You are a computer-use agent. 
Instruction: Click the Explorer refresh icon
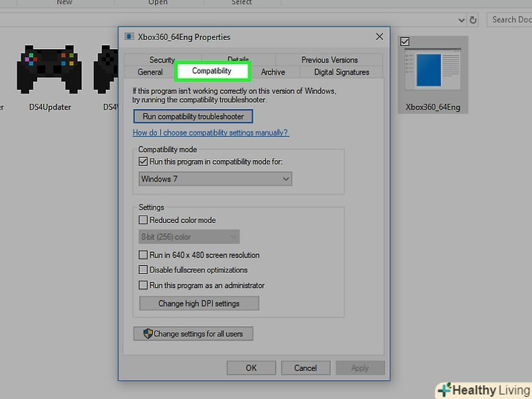pos(473,20)
